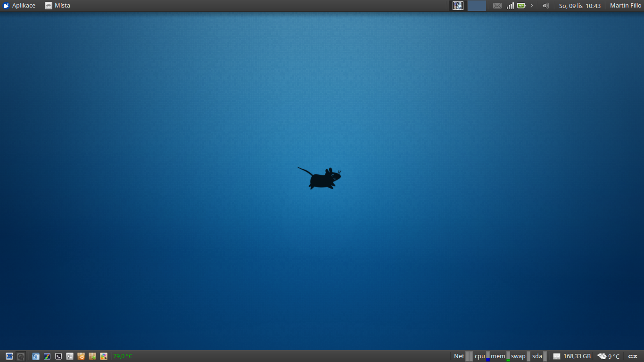The image size is (644, 362).
Task: Launch the Chromium web browser
Action: (x=36, y=356)
